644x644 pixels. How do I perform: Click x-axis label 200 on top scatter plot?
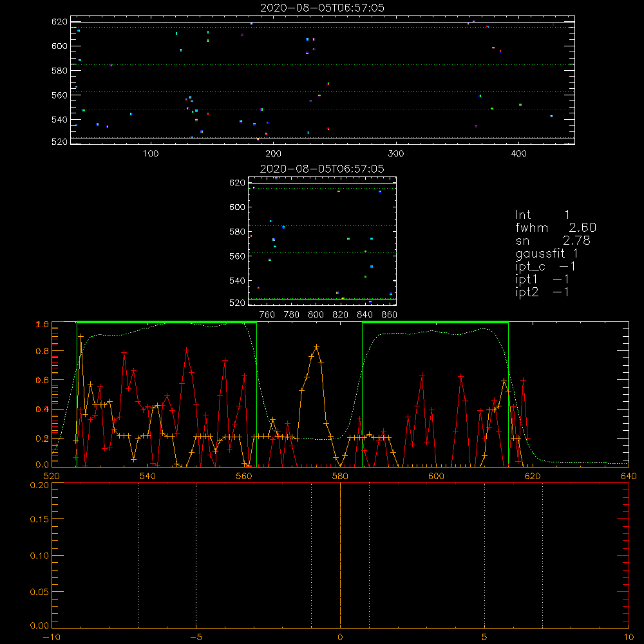(273, 154)
